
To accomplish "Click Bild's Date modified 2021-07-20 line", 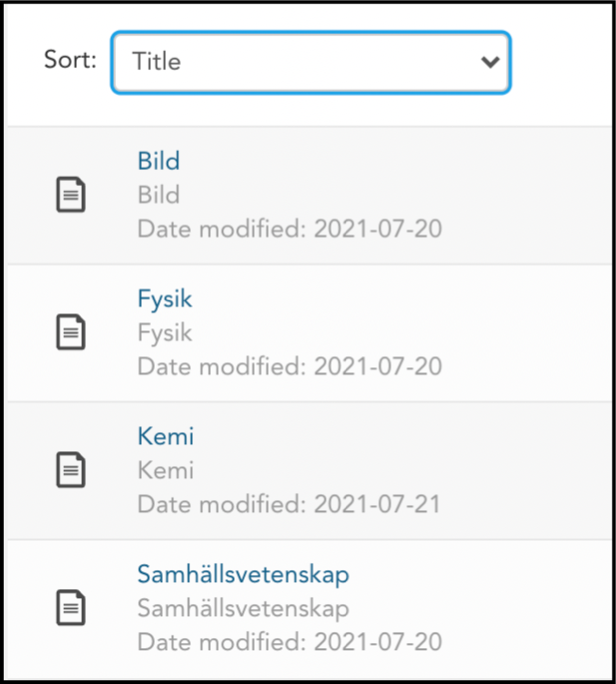I will [x=290, y=229].
